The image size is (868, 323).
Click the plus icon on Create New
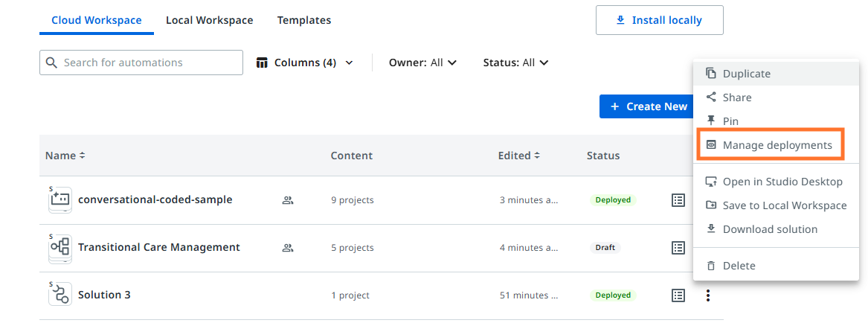[614, 106]
